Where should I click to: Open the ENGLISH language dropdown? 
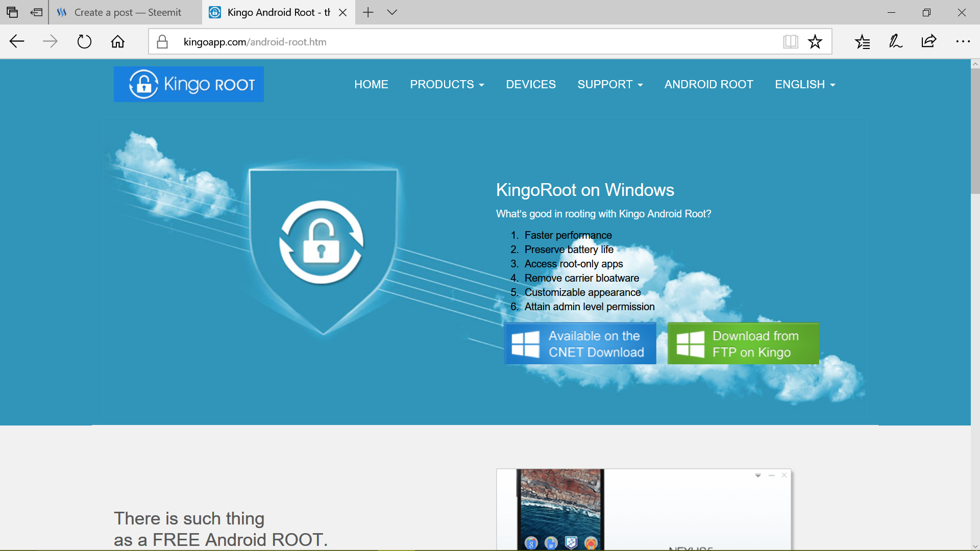pos(805,84)
